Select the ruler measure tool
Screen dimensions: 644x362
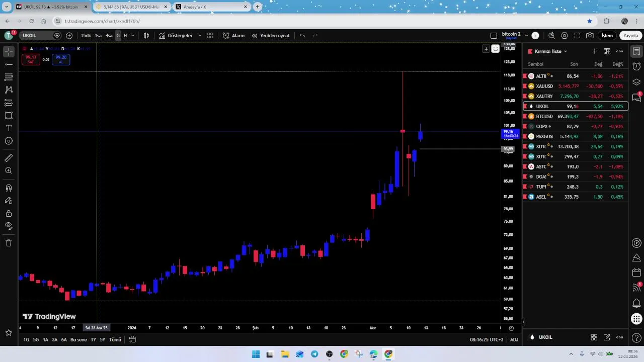point(9,158)
